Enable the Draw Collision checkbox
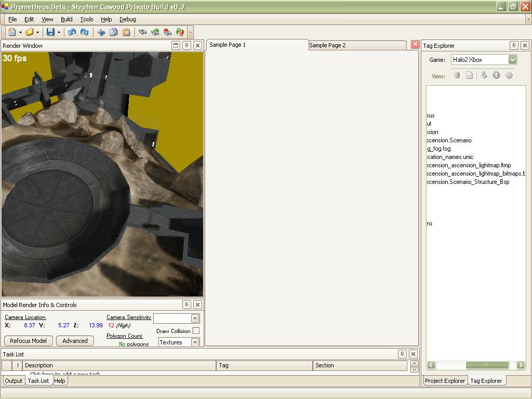This screenshot has height=399, width=532. point(196,331)
